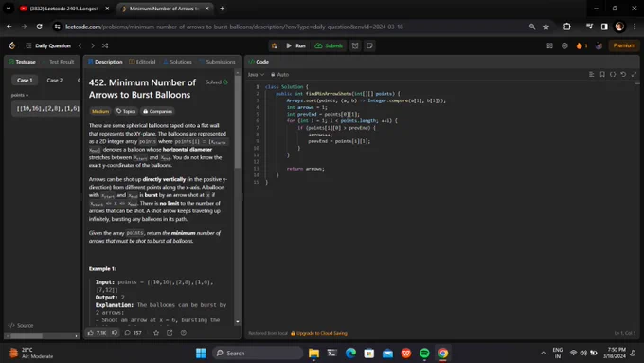644x363 pixels.
Task: Open the 157 comments
Action: 134,332
